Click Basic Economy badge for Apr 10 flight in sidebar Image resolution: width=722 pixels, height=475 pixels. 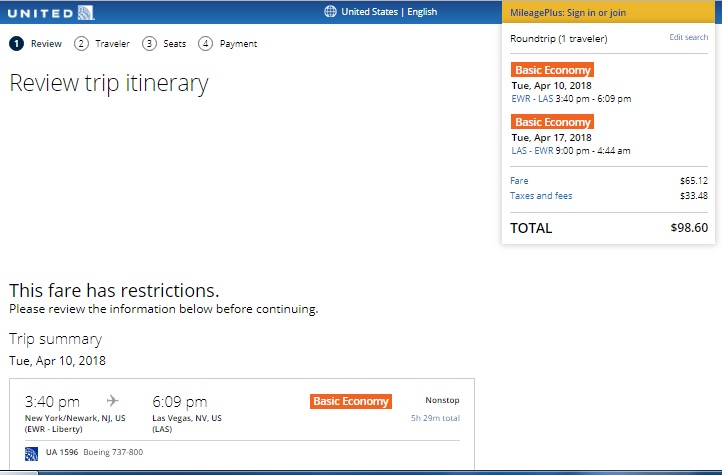pos(552,70)
